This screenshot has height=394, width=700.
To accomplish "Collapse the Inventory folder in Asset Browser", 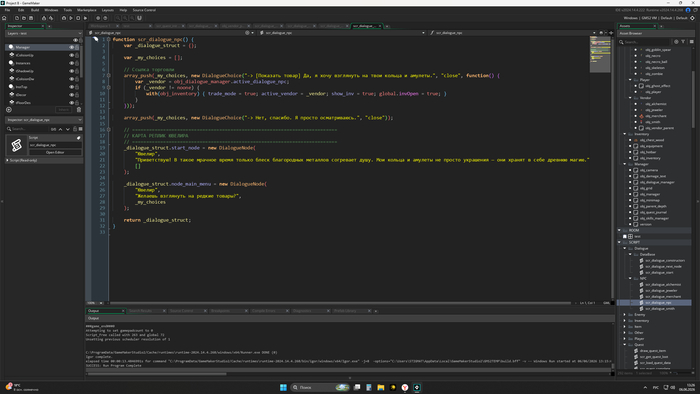I will 625,134.
